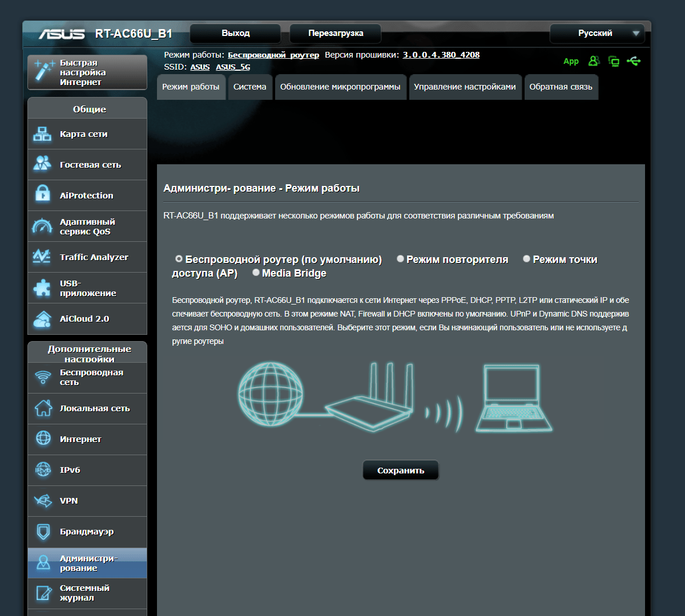
Task: Click the ASUS_5G SSID link
Action: pyautogui.click(x=233, y=67)
